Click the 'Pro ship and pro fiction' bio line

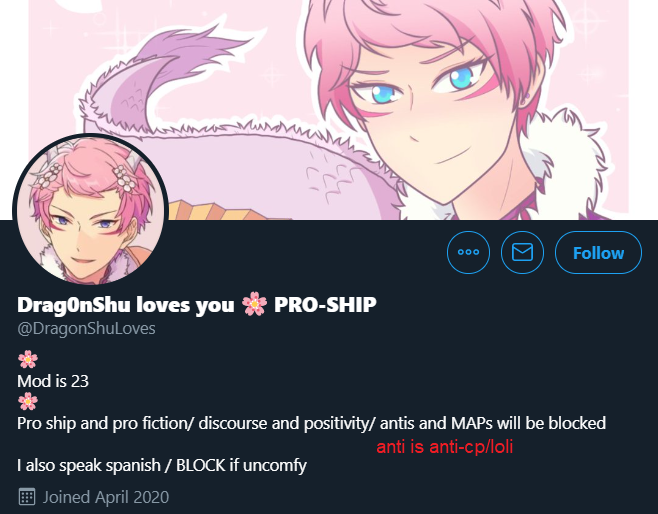tap(311, 423)
